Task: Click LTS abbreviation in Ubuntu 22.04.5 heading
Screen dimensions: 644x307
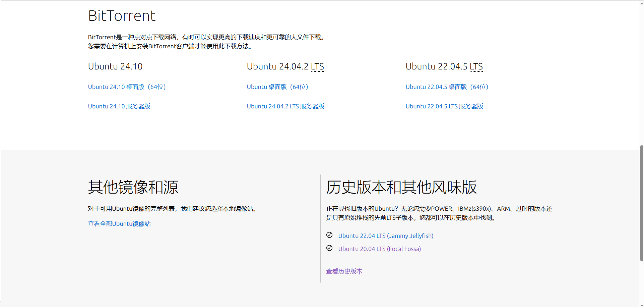Action: point(476,66)
